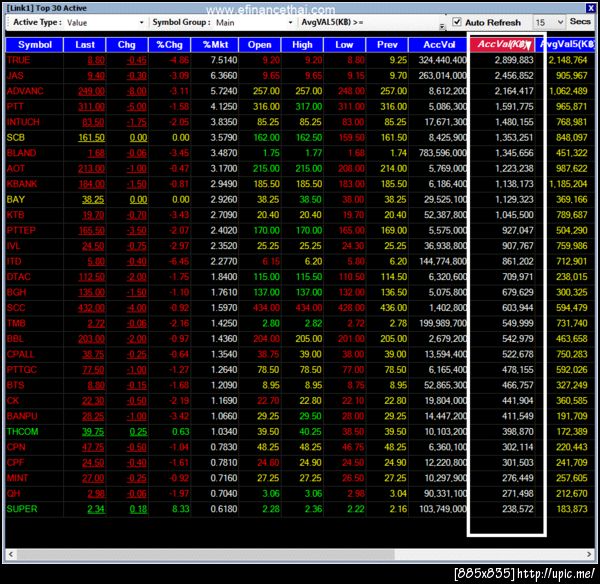Select the SCB symbol
Screen dimensions: 600x584
pos(16,137)
